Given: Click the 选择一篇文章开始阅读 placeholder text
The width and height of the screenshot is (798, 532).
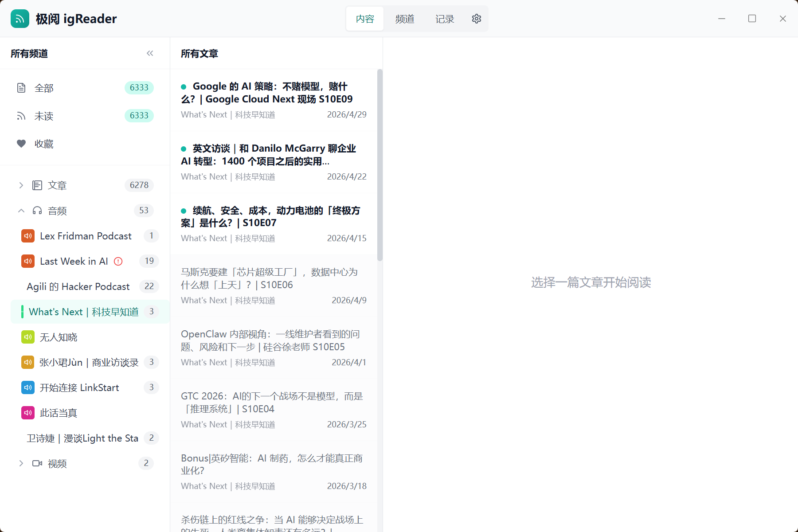Looking at the screenshot, I should point(591,282).
